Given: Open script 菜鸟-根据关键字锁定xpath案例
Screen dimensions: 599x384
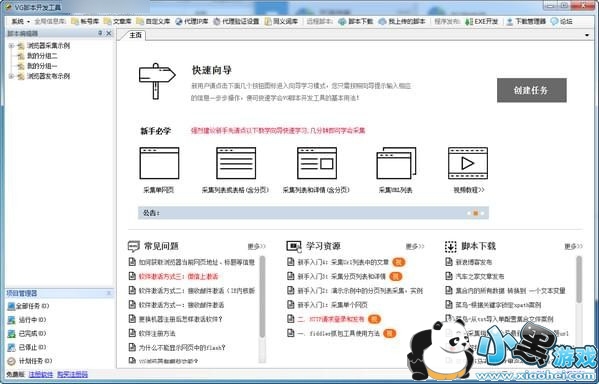Looking at the screenshot, I should (499, 305).
